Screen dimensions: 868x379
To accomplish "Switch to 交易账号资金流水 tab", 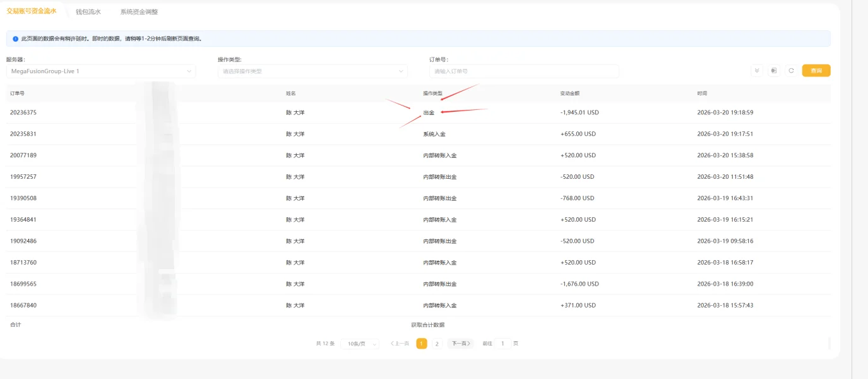I will click(x=32, y=11).
